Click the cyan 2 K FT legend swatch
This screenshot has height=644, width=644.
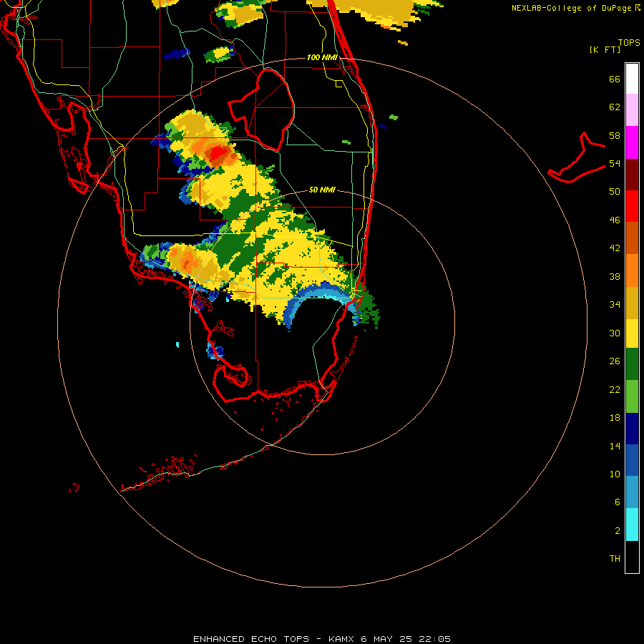(x=632, y=525)
